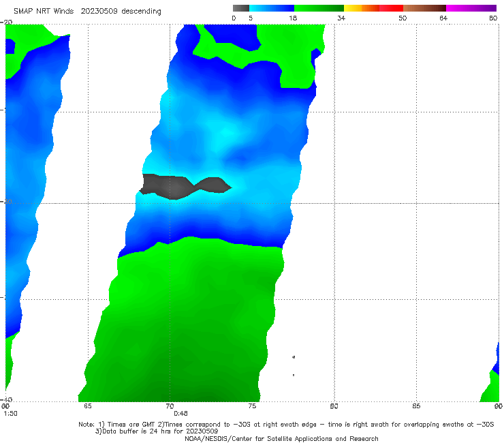The width and height of the screenshot is (504, 443).
Task: Click the "75" longitude axis label
Action: pos(252,406)
